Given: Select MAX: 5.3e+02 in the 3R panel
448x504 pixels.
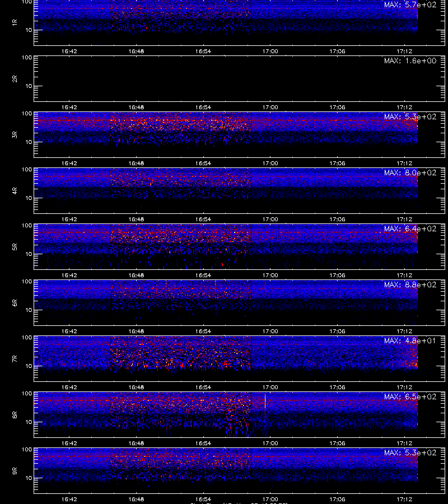Looking at the screenshot, I should click(410, 116).
